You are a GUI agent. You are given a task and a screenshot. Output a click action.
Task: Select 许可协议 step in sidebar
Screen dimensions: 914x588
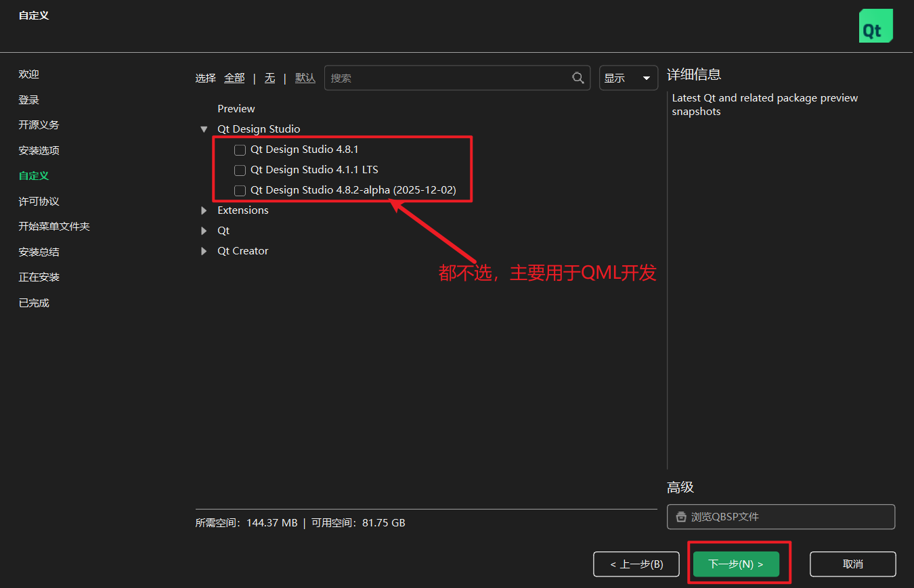point(39,202)
